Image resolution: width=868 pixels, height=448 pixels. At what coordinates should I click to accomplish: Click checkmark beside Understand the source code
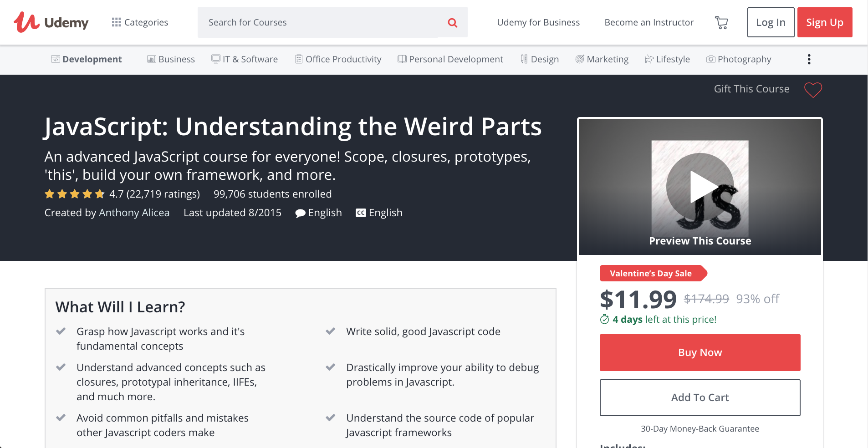click(x=331, y=417)
